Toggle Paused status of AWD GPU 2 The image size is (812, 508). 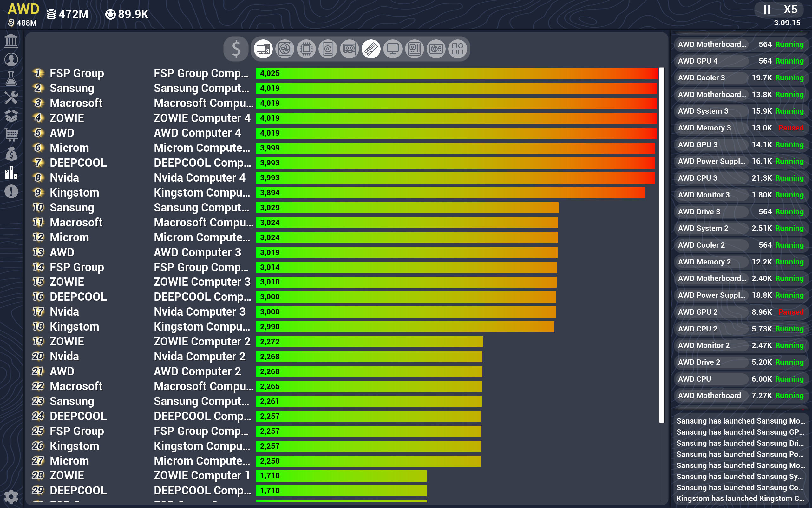tap(790, 312)
